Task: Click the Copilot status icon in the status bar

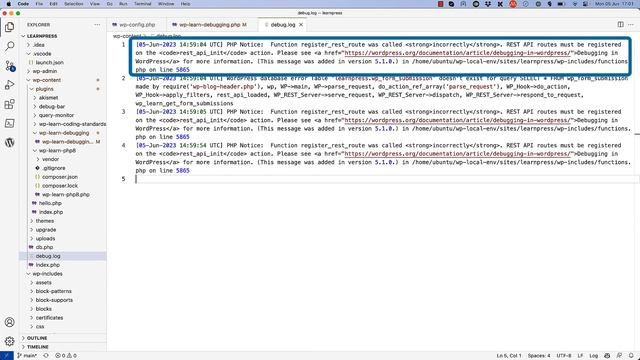Action: (x=607, y=356)
